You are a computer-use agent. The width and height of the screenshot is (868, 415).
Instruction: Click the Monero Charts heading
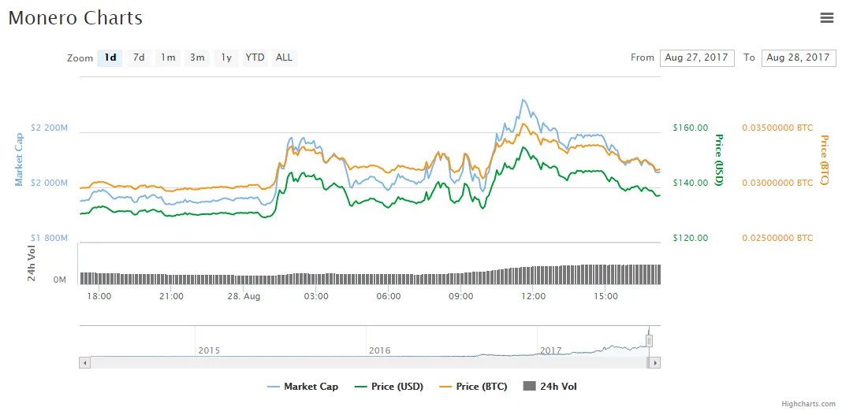tap(75, 17)
